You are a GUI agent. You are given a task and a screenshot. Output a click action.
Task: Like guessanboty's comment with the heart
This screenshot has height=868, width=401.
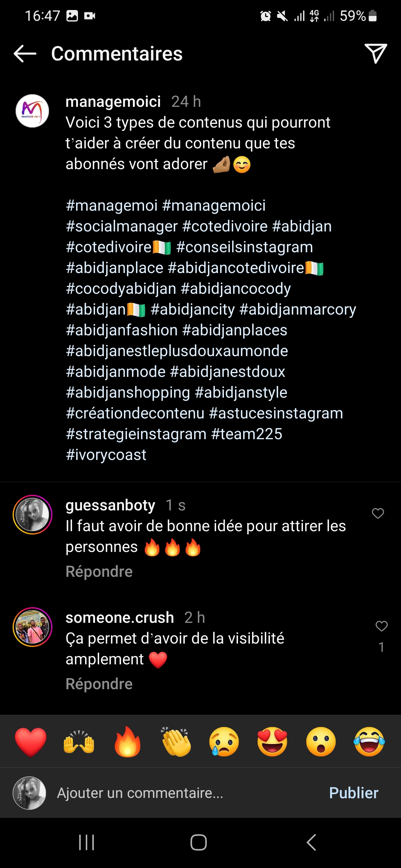[378, 513]
